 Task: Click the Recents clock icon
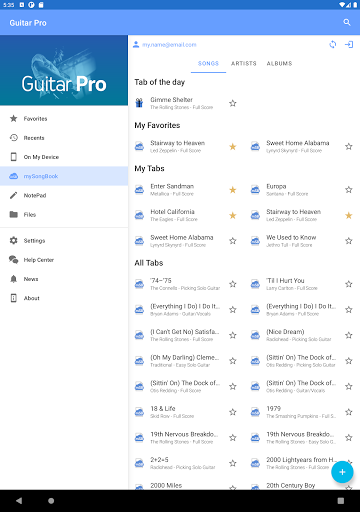(13, 138)
